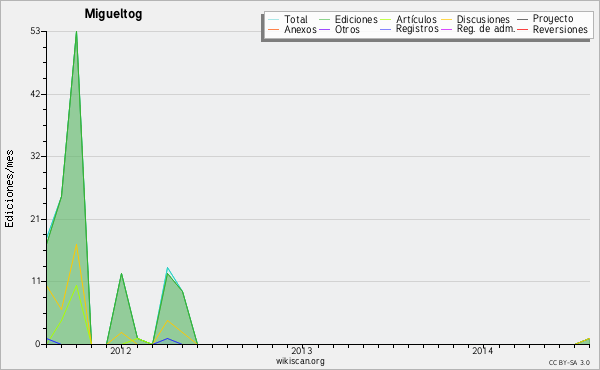This screenshot has height=370, width=600.
Task: Click the 'Reversiones' legend label
Action: (x=560, y=29)
